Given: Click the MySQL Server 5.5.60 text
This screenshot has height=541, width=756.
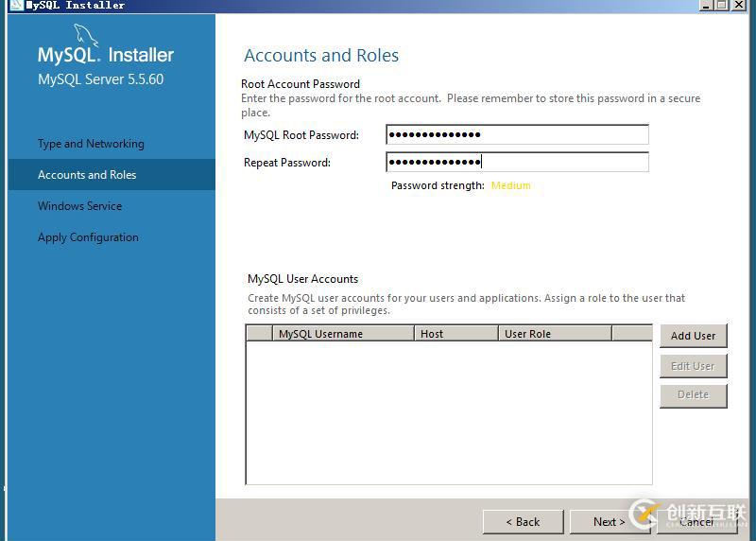Looking at the screenshot, I should (x=101, y=79).
